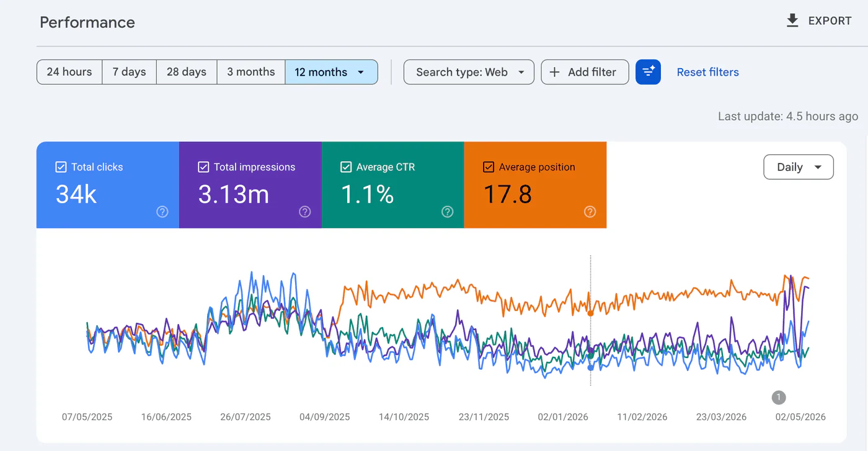Click the Performance heading

pos(87,22)
